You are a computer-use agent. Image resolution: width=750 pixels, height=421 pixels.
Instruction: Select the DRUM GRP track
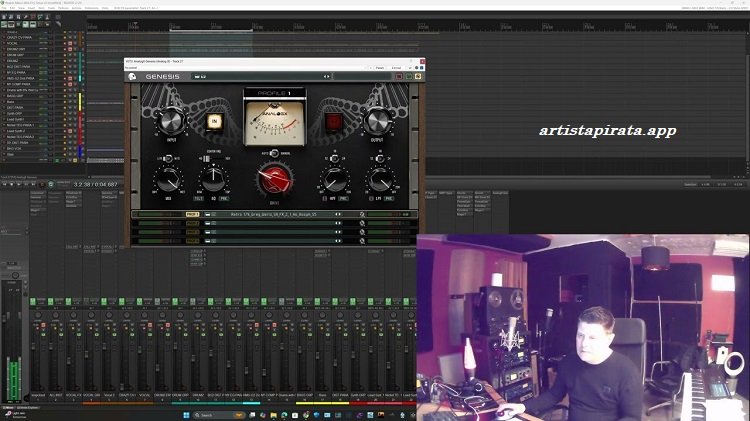pyautogui.click(x=15, y=55)
